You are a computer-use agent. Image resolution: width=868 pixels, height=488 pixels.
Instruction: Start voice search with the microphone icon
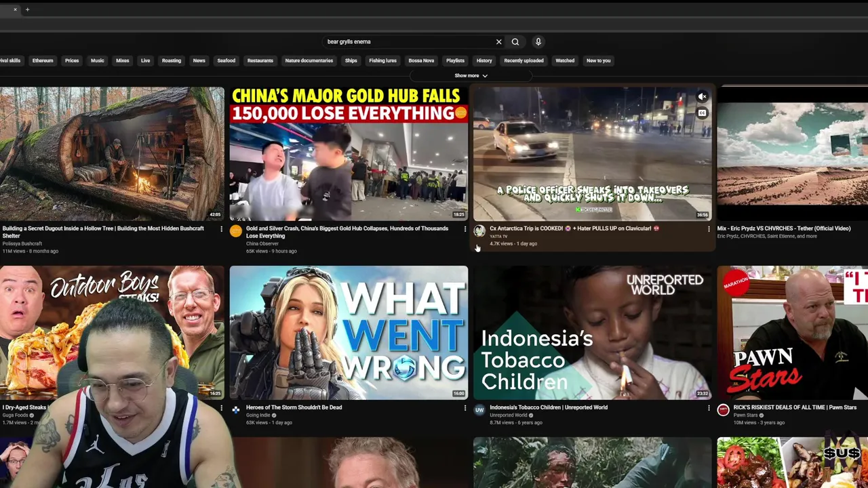click(x=538, y=42)
